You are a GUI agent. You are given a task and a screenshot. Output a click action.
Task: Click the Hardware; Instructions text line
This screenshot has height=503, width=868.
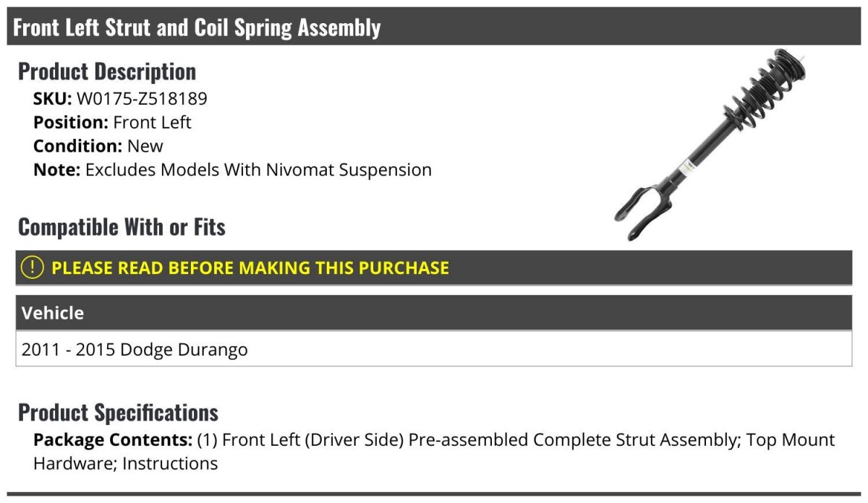125,463
